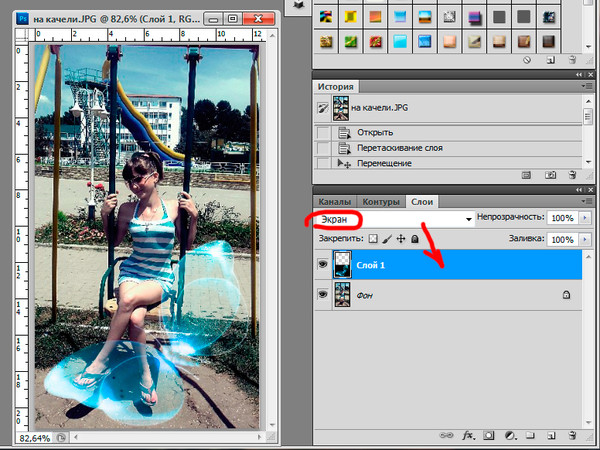Select the Открыть history state
This screenshot has height=450, width=600.
(x=448, y=133)
